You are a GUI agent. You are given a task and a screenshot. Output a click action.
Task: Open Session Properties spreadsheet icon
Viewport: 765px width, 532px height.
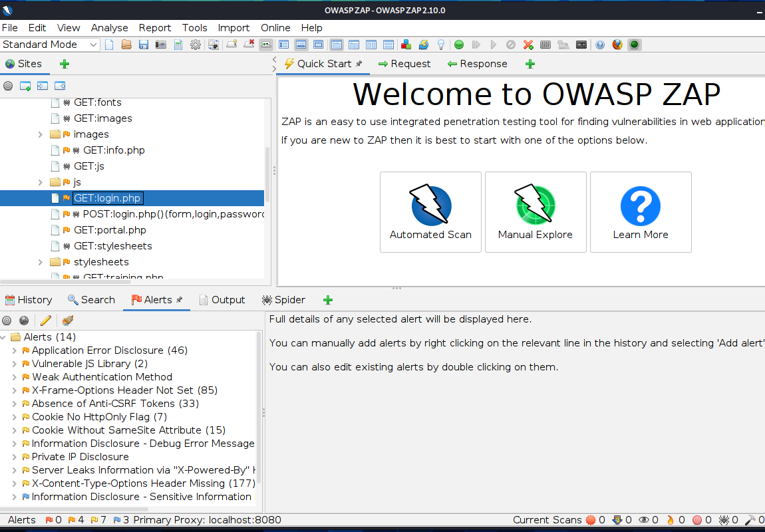pos(178,45)
